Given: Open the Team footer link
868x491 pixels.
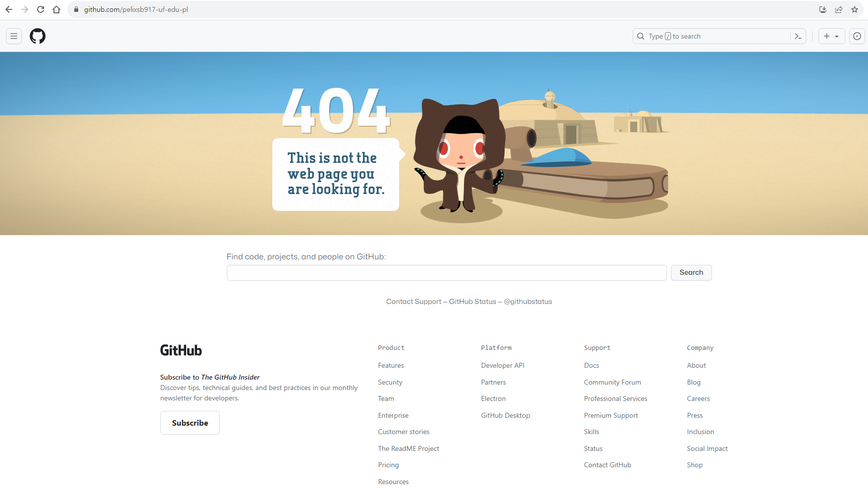Looking at the screenshot, I should click(x=386, y=398).
